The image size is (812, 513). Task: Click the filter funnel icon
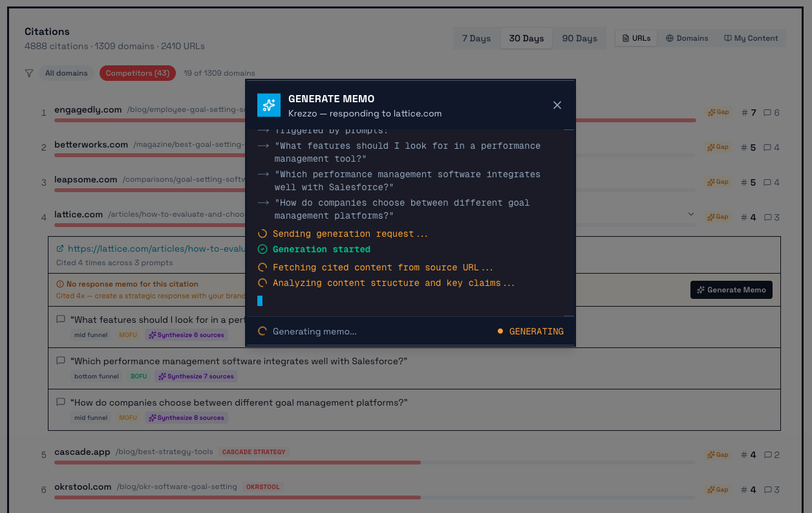[x=28, y=73]
